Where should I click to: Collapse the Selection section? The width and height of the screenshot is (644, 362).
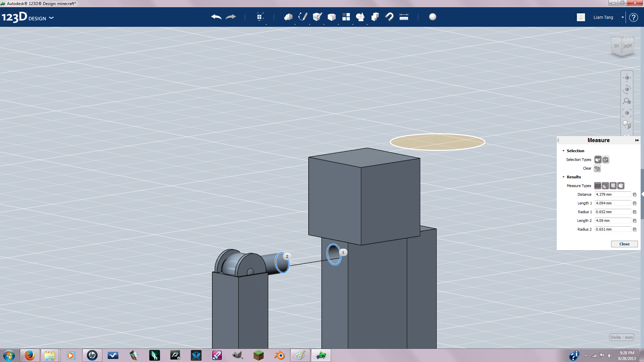click(563, 151)
